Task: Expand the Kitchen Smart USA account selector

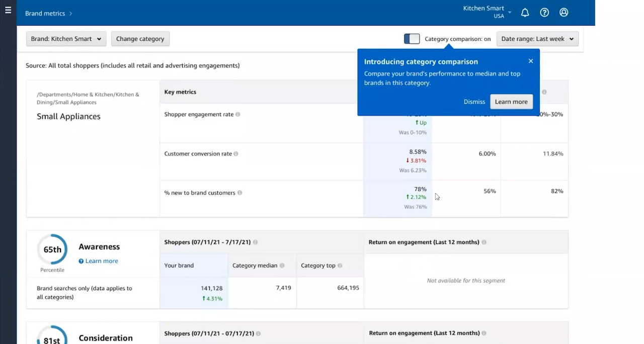Action: (x=487, y=12)
